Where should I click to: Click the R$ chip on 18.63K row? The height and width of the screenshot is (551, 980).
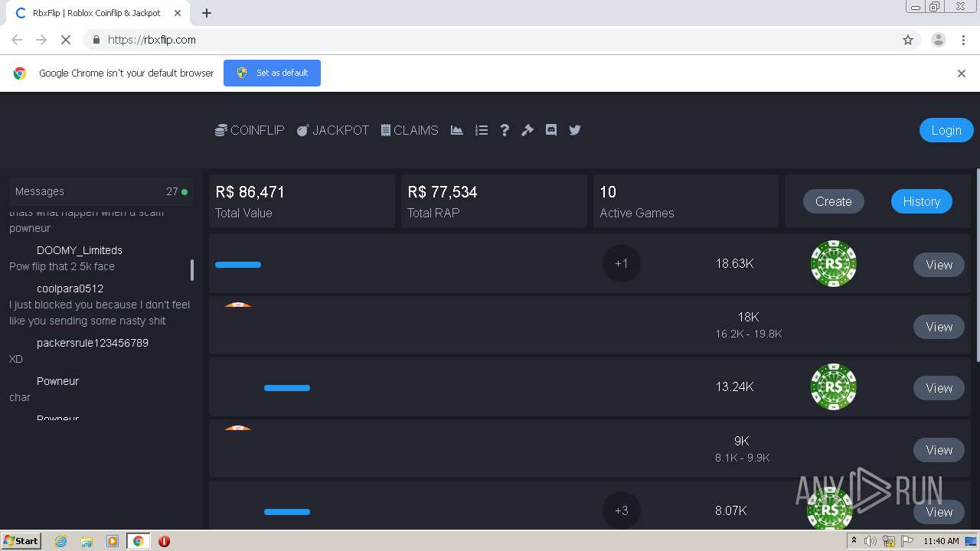tap(834, 263)
